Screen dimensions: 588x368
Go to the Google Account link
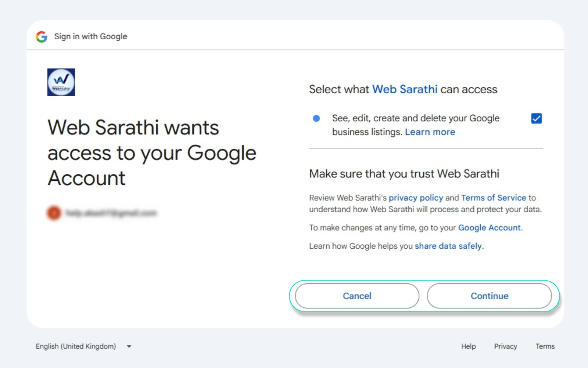489,228
